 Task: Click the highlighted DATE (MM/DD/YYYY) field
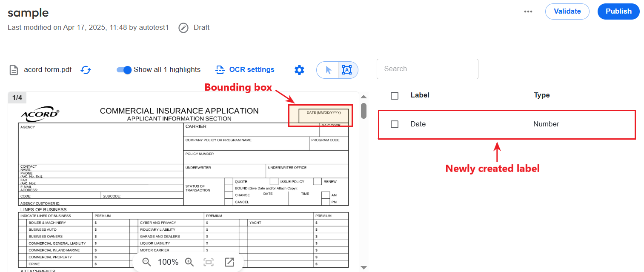(x=323, y=116)
